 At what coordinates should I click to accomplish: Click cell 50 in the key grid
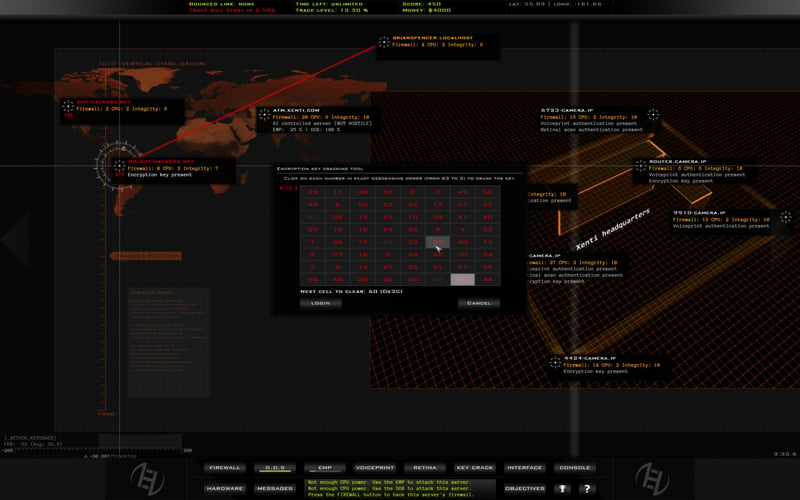488,192
